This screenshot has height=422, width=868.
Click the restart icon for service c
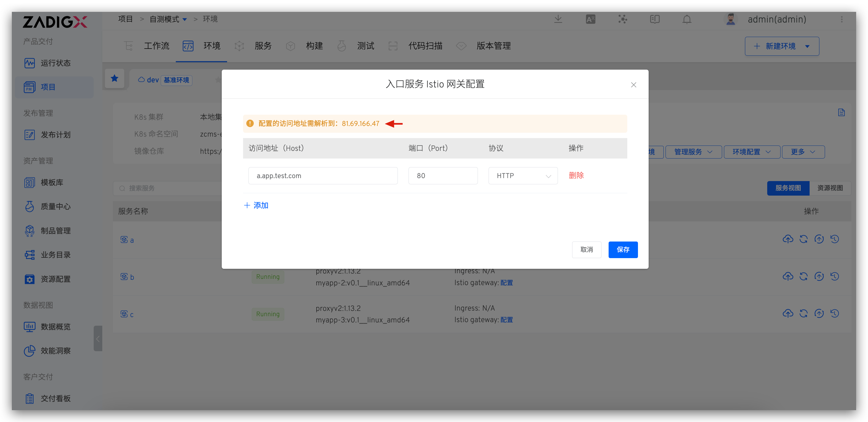point(803,314)
